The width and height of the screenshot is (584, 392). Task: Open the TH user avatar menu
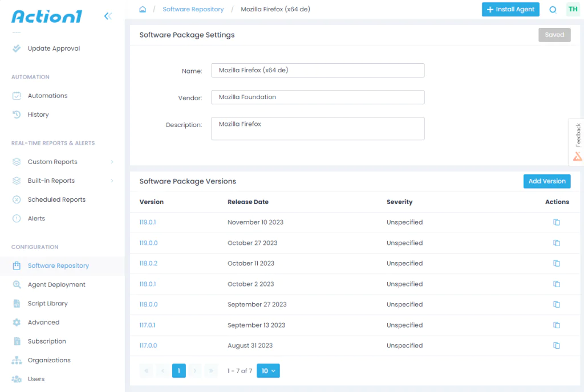tap(573, 9)
